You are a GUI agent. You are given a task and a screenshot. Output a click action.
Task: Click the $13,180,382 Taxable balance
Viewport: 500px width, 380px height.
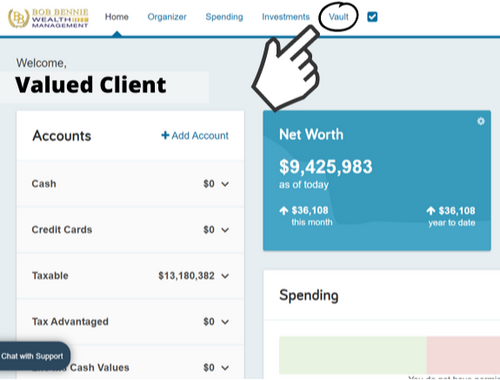186,276
